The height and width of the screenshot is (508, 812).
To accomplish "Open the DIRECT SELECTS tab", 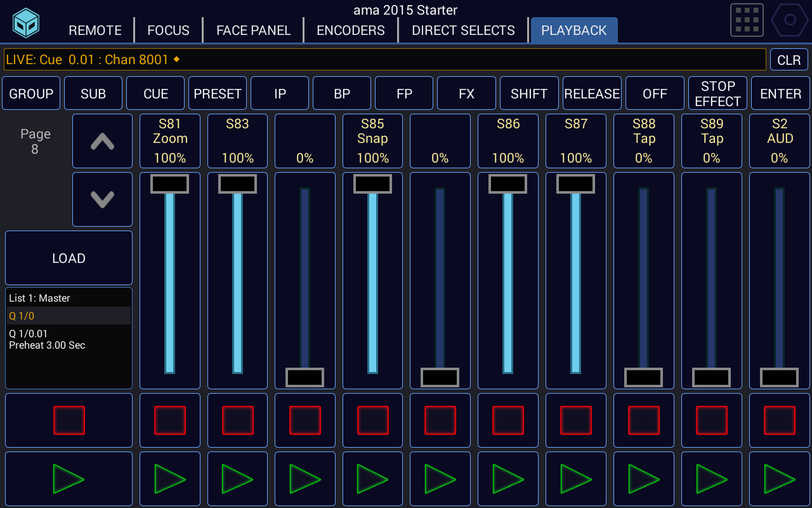I will (x=463, y=30).
